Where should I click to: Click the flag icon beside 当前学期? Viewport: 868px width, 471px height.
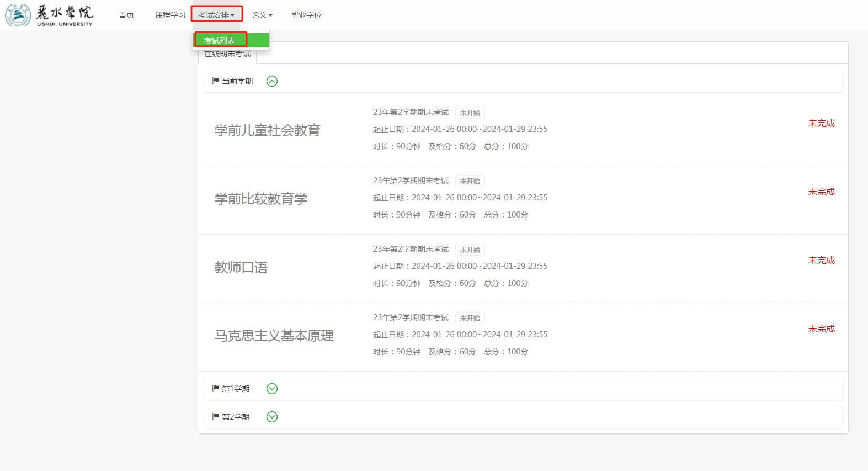click(216, 81)
